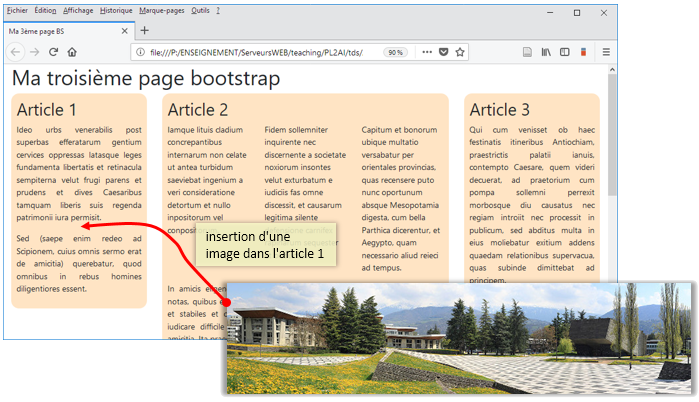Open a new tab with plus button
This screenshot has width=699, height=402.
coord(145,30)
